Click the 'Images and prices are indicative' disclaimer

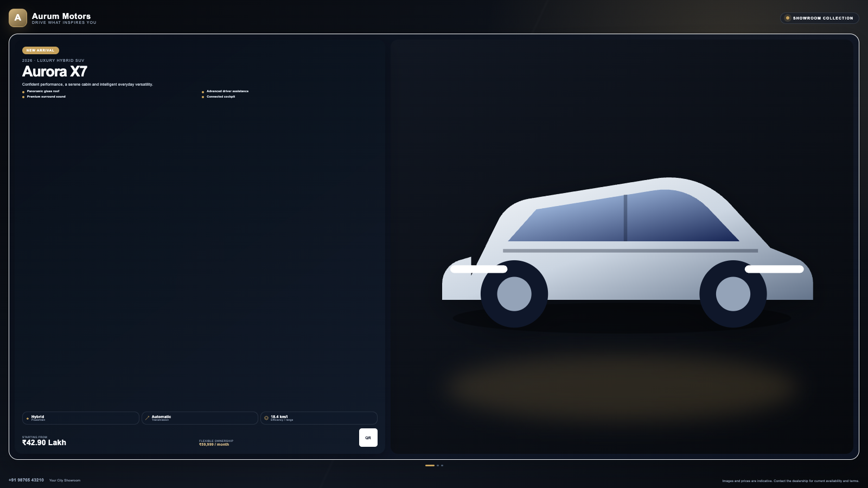[790, 481]
